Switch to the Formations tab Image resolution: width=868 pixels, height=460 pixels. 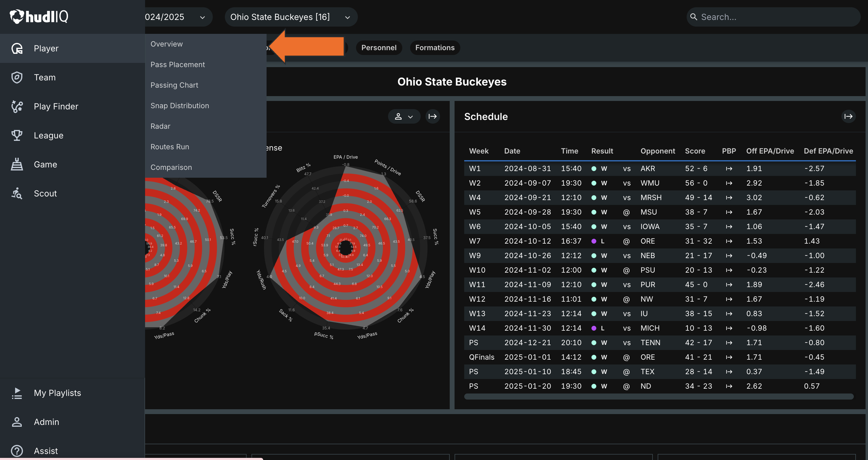coord(435,48)
